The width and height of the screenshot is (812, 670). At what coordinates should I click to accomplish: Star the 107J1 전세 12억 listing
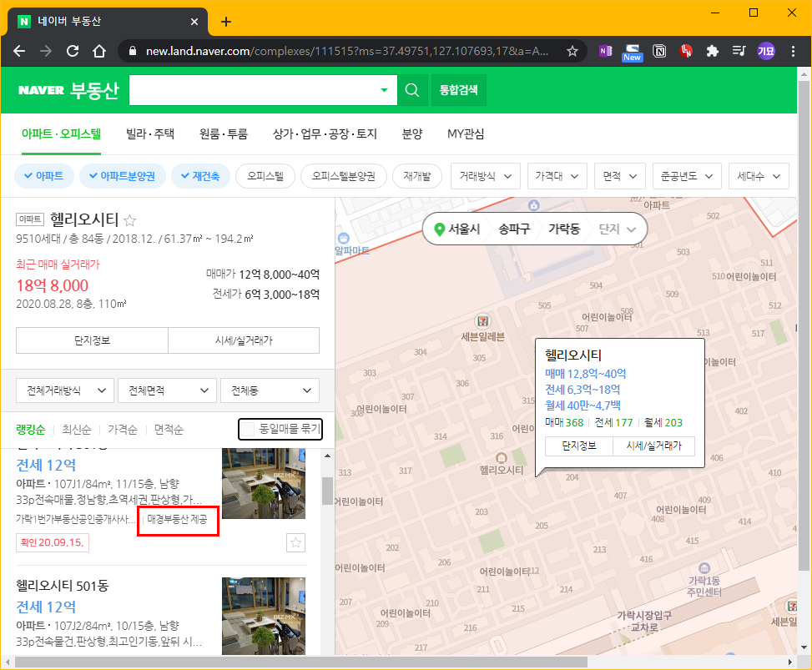point(295,542)
